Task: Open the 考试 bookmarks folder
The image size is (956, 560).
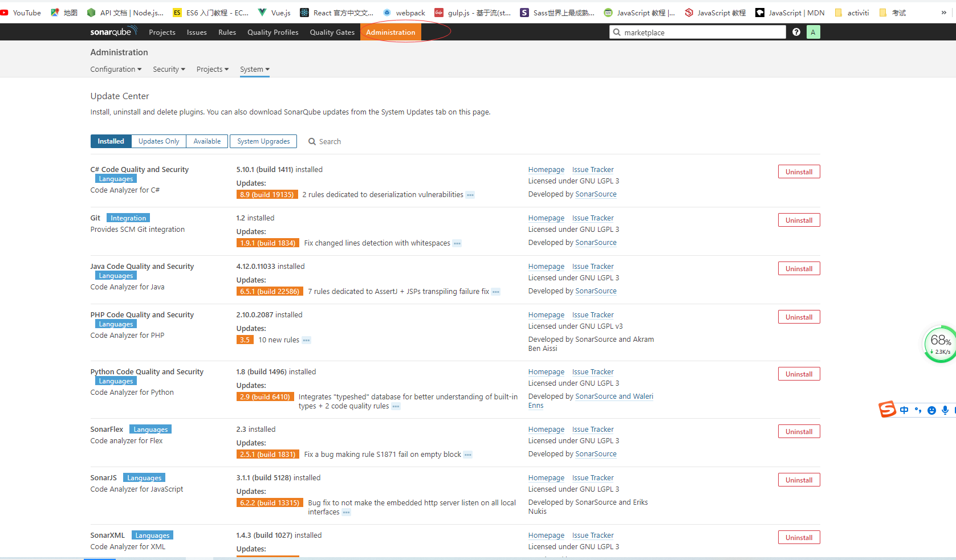Action: click(x=893, y=13)
